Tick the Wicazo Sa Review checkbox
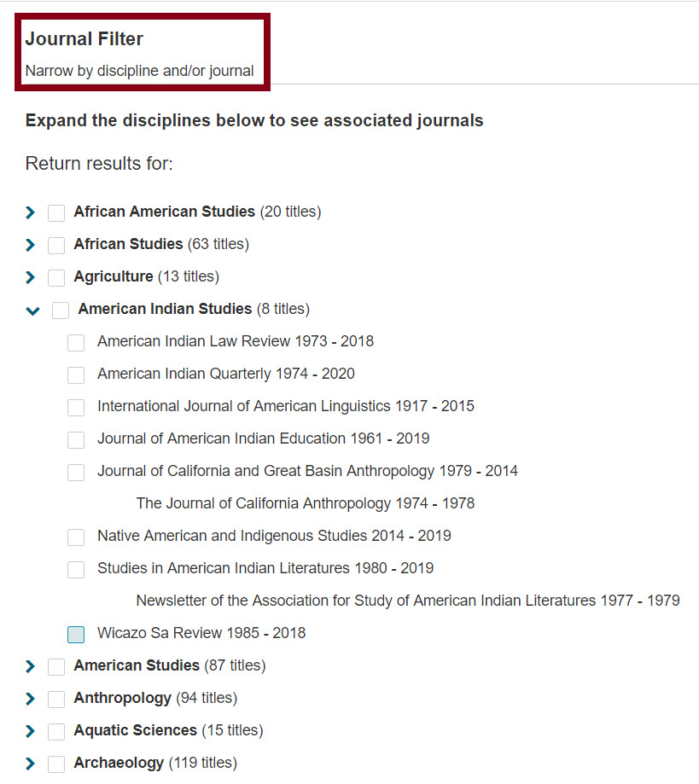The image size is (699, 784). coord(76,634)
